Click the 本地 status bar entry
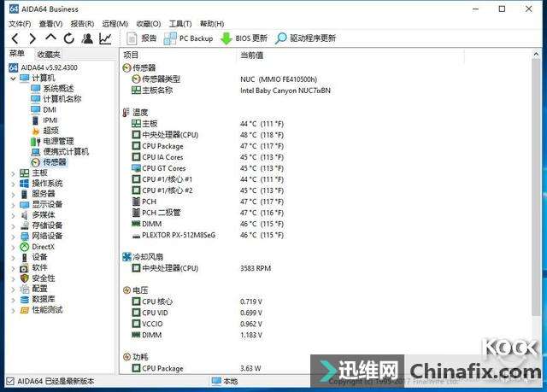The image size is (547, 392). point(225,381)
